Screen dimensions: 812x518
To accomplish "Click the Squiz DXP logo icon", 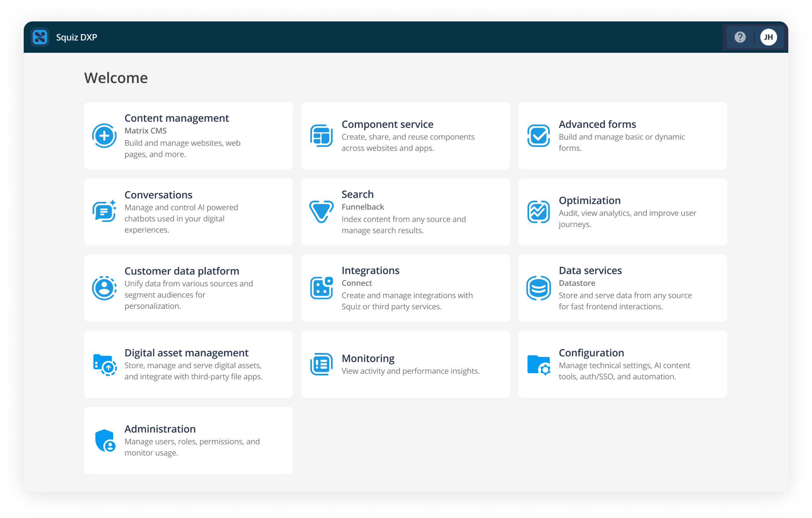I will click(40, 37).
